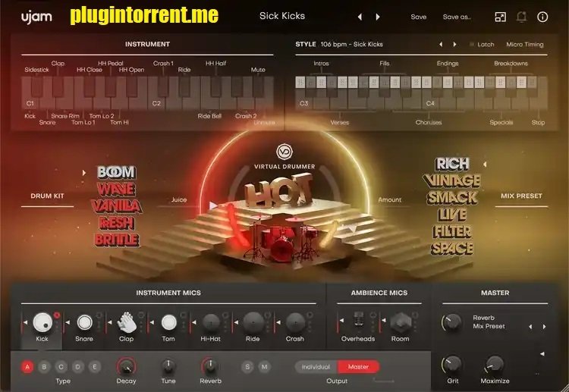Expand the Tom volume arrow

[152, 322]
